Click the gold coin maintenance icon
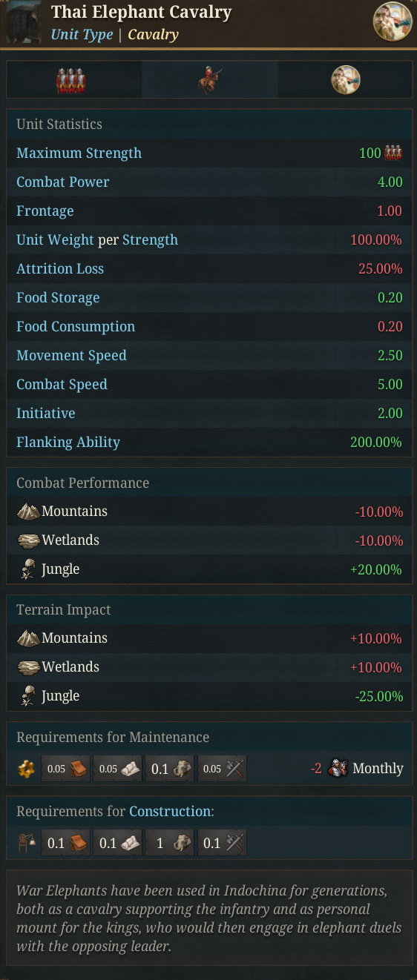This screenshot has height=980, width=417. [x=26, y=769]
